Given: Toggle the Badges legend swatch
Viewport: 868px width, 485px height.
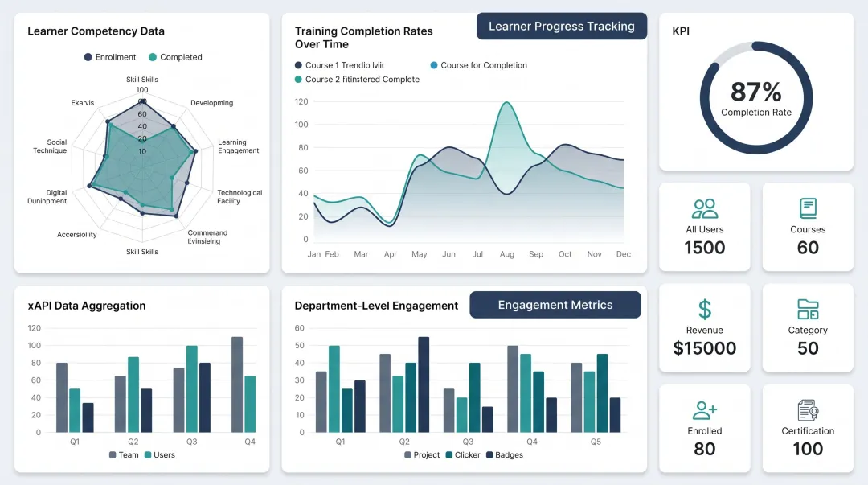Looking at the screenshot, I should pyautogui.click(x=489, y=455).
